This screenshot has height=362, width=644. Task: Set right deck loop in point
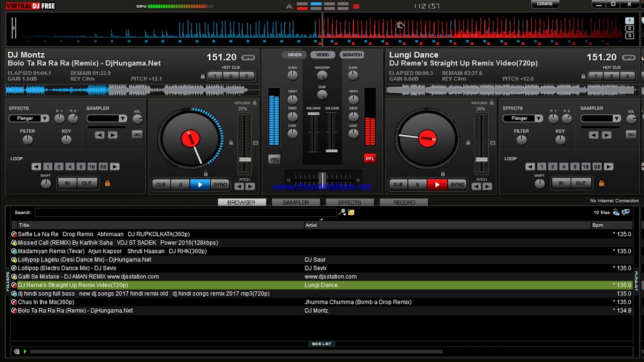(561, 183)
